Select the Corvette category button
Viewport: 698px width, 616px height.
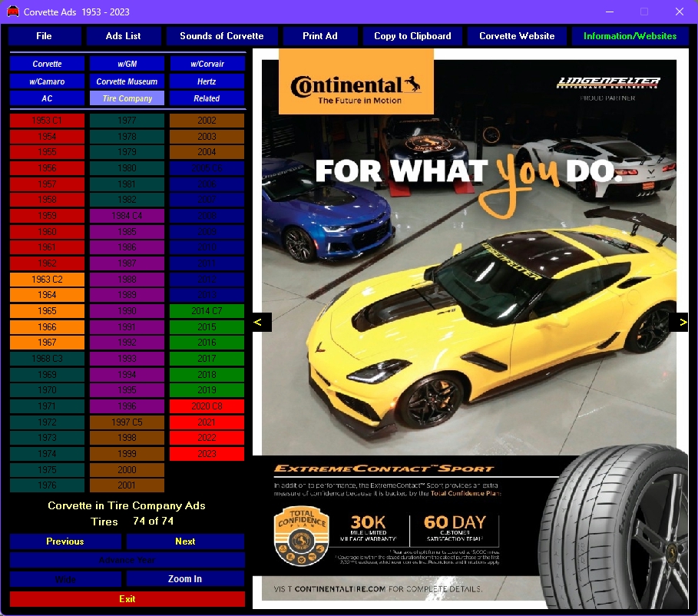(47, 64)
